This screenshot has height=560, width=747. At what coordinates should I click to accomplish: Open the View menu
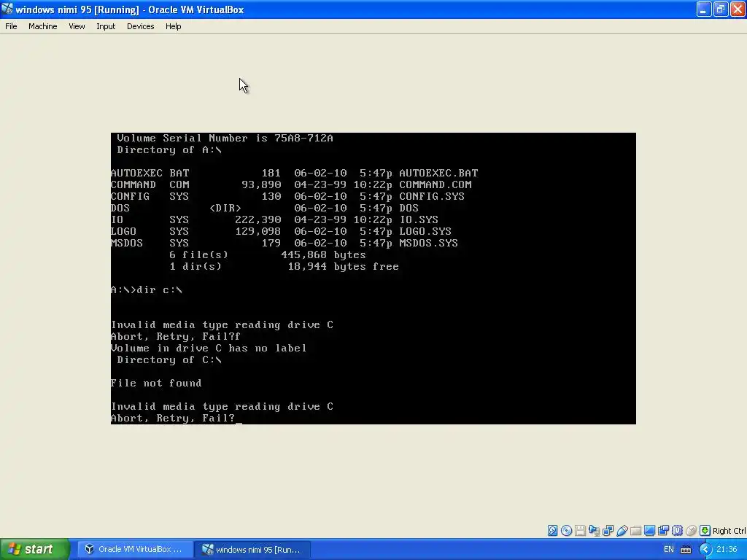[x=77, y=26]
